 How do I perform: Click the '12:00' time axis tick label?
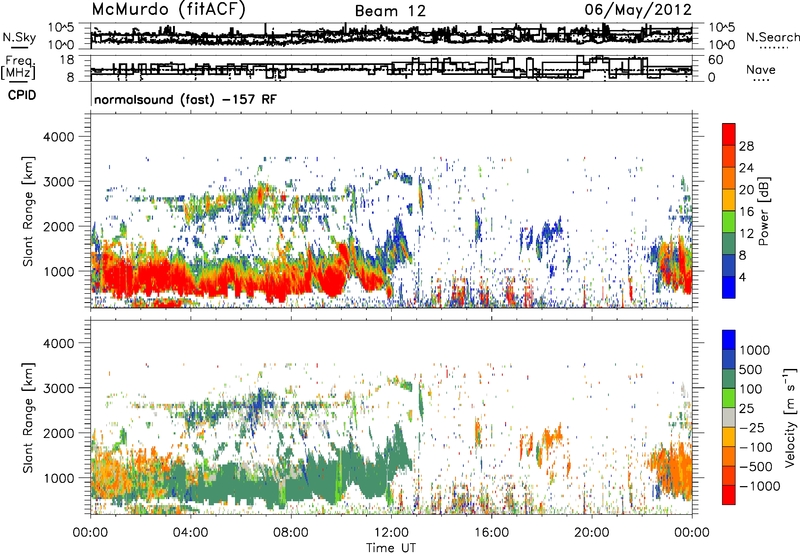[391, 533]
